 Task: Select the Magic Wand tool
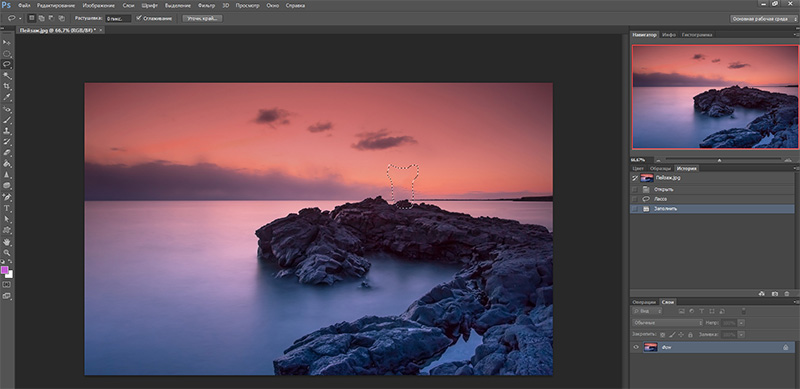click(7, 75)
